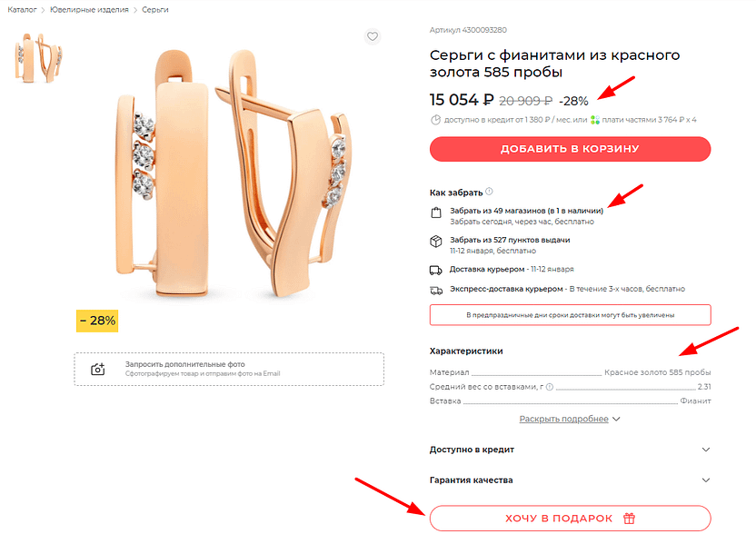Expand the «Гарантия качества» section
The width and height of the screenshot is (756, 534).
click(x=706, y=480)
